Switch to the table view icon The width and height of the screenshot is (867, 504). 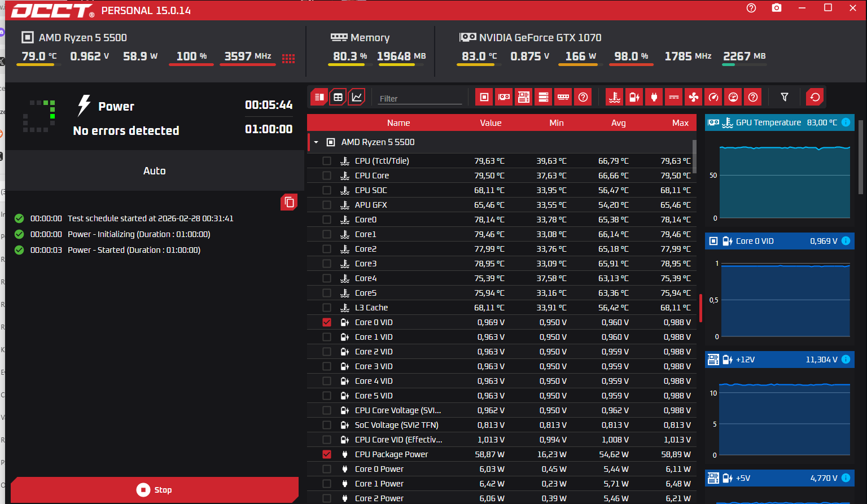pyautogui.click(x=338, y=97)
